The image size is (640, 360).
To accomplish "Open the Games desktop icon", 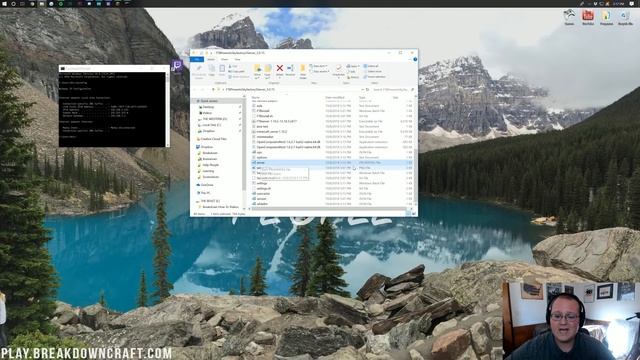I will (569, 18).
